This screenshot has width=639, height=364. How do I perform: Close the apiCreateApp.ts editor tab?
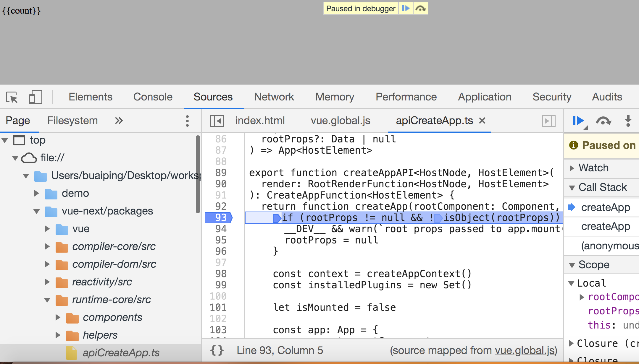[x=482, y=121]
